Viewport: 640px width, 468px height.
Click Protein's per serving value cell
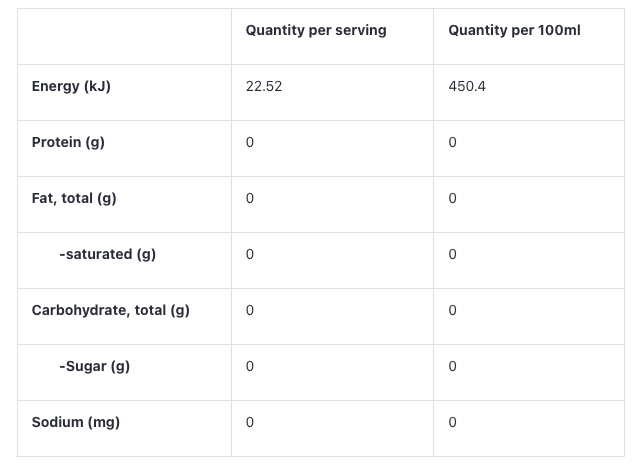point(250,143)
